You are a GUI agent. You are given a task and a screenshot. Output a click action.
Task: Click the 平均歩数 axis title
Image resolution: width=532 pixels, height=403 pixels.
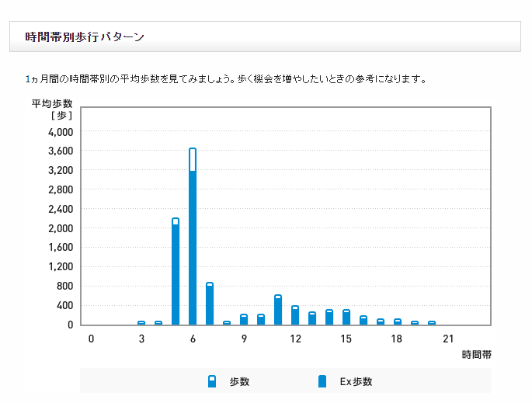[x=52, y=103]
